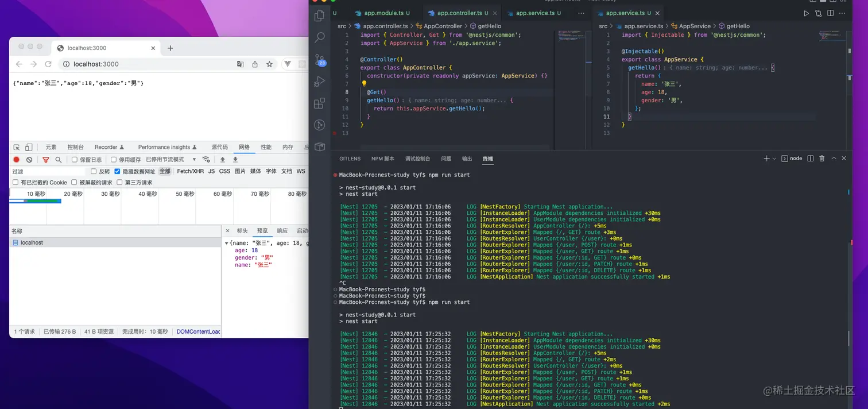Click the Run play icon in the editor title bar
Viewport: 868px width, 409px height.
(x=806, y=13)
